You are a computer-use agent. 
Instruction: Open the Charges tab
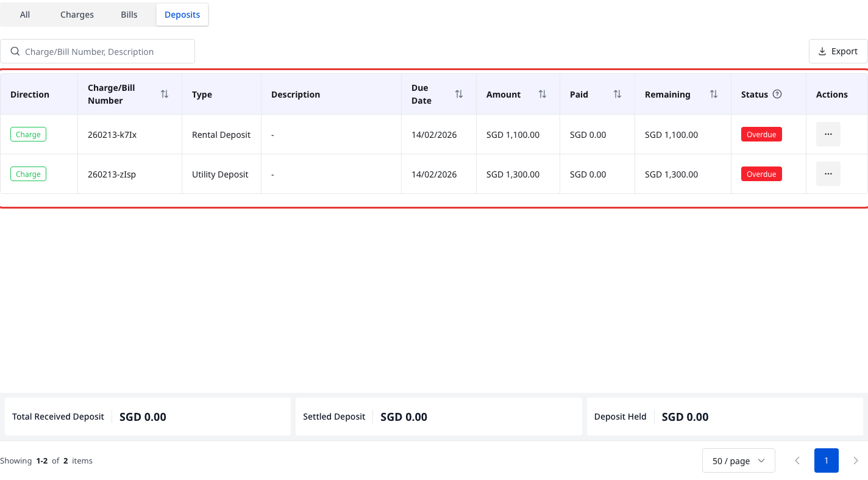(77, 15)
